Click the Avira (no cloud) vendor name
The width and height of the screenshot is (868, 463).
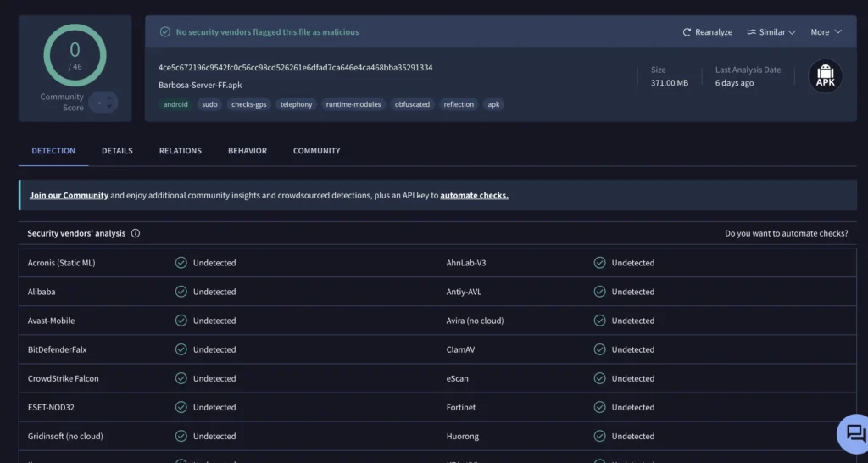475,320
